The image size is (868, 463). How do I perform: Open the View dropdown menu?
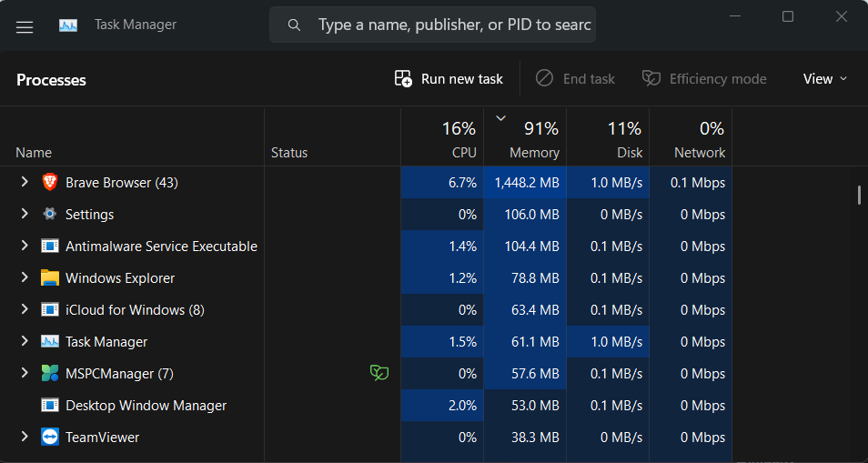[x=824, y=79]
